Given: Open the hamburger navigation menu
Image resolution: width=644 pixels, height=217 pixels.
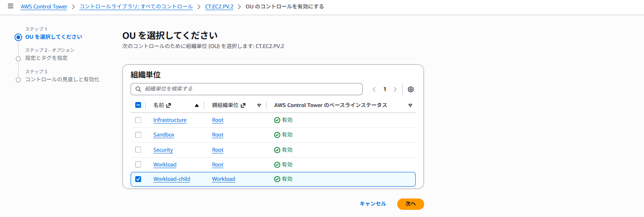Looking at the screenshot, I should pyautogui.click(x=11, y=6).
